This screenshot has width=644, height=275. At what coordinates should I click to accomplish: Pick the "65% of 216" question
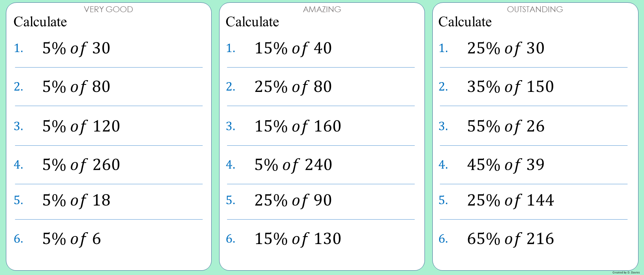510,239
